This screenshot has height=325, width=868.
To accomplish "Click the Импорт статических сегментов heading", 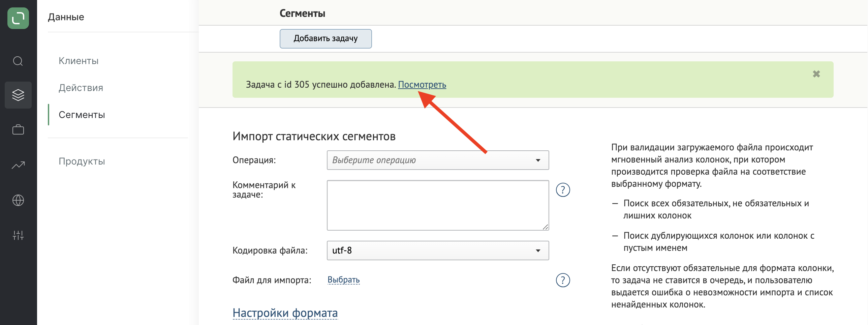I will tap(314, 136).
